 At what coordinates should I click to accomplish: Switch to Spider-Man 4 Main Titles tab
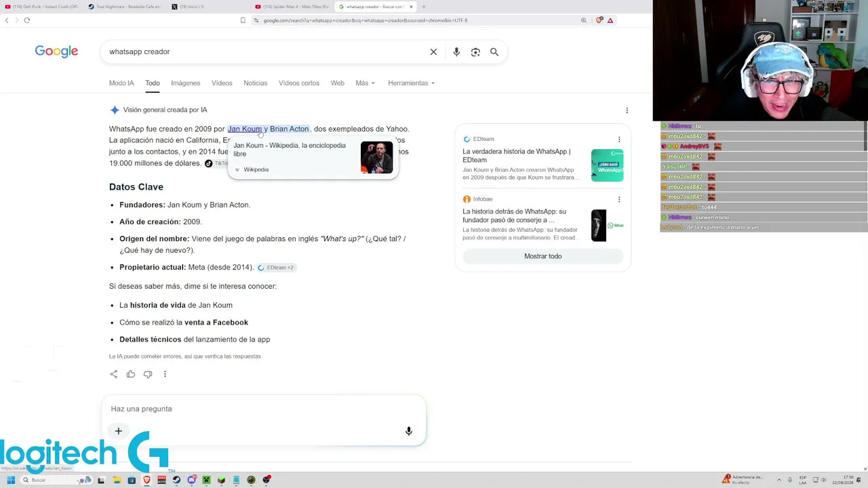(x=293, y=7)
